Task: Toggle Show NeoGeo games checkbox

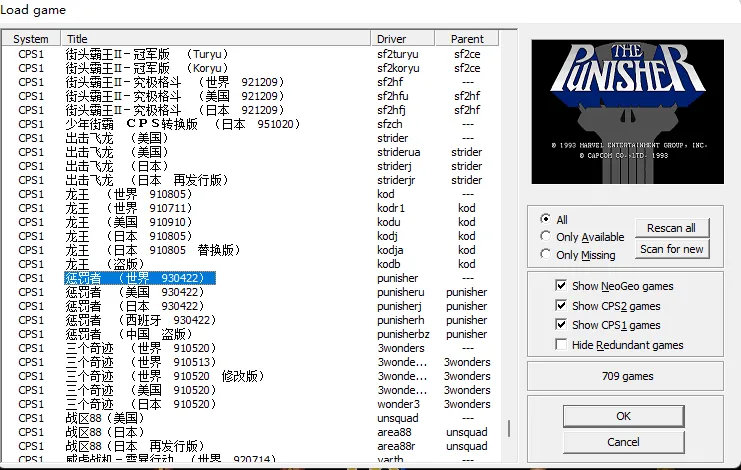Action: point(561,286)
